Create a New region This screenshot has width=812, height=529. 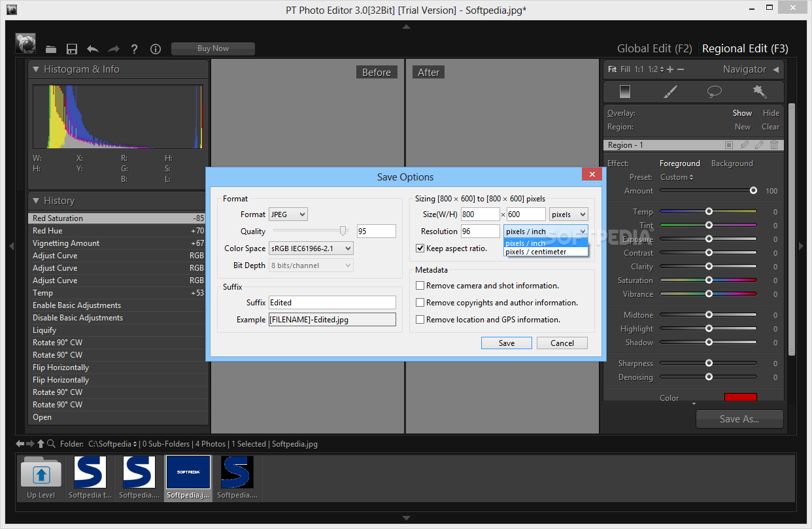pos(742,127)
